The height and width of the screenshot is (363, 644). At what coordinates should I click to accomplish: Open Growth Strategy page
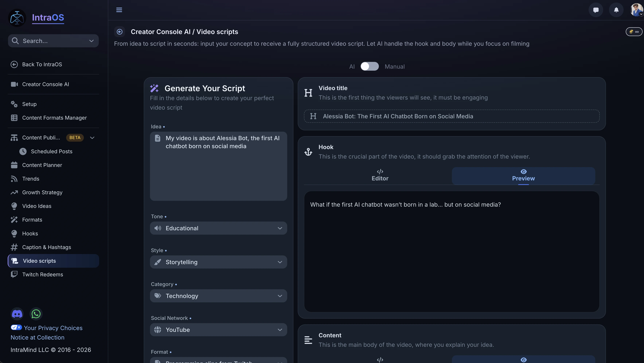pyautogui.click(x=54, y=192)
